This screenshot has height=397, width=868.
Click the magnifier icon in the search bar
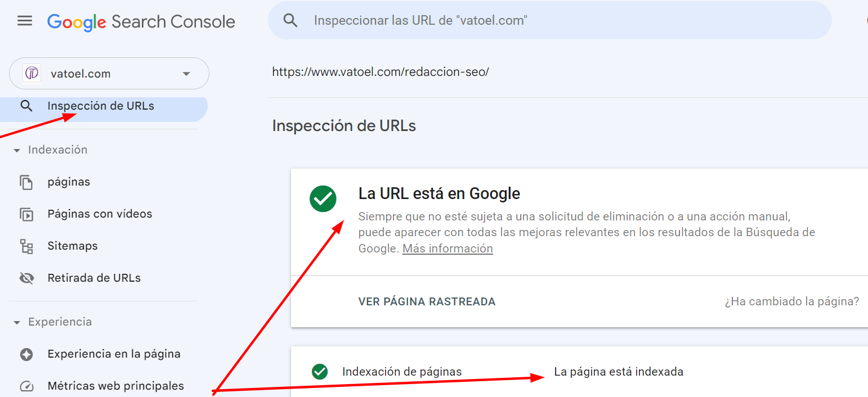coord(290,21)
